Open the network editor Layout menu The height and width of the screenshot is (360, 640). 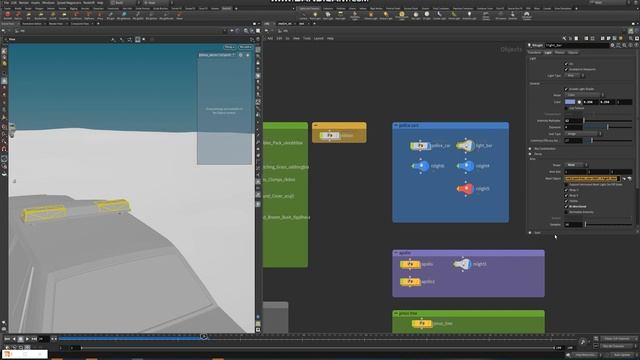pyautogui.click(x=318, y=38)
